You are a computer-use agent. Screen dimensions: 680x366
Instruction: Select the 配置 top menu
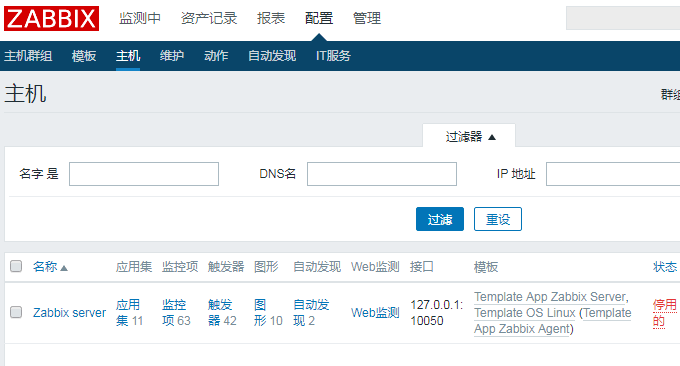pos(319,18)
